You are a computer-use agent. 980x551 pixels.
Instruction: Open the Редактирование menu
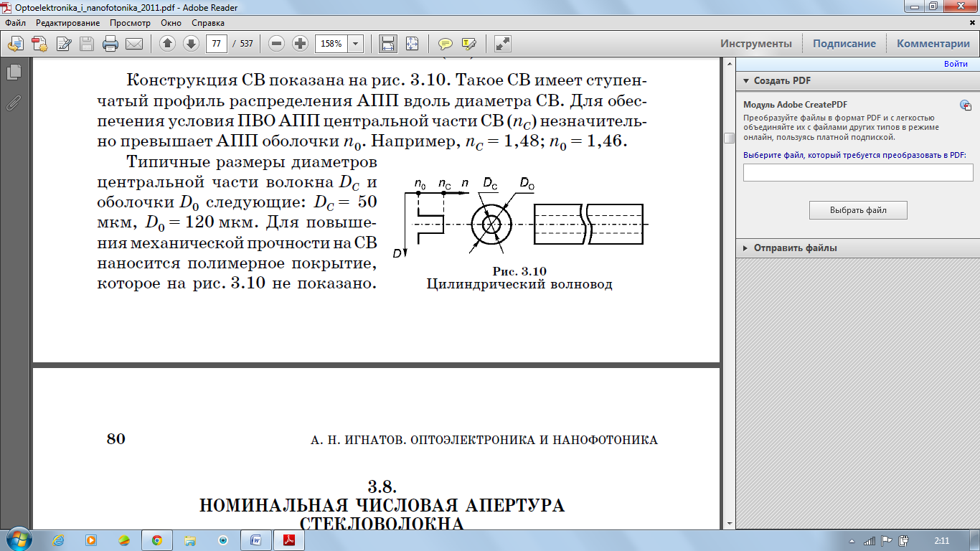pyautogui.click(x=68, y=23)
